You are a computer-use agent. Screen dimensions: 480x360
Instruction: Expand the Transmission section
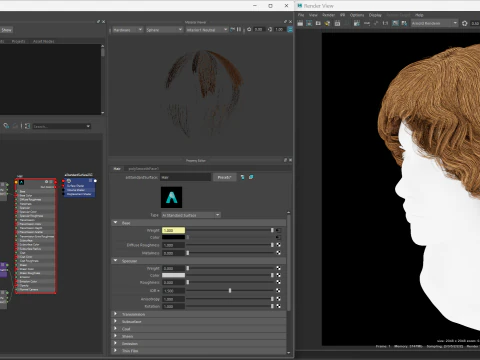tap(115, 314)
